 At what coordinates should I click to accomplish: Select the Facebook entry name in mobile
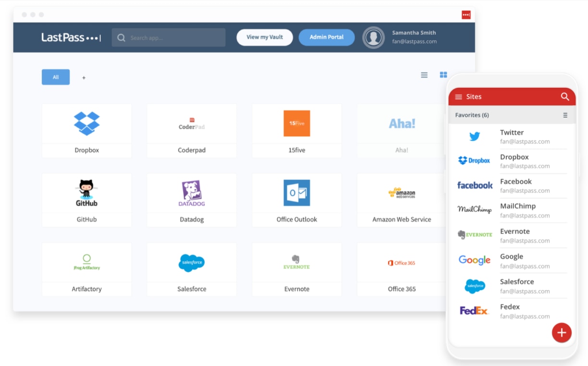tap(516, 182)
